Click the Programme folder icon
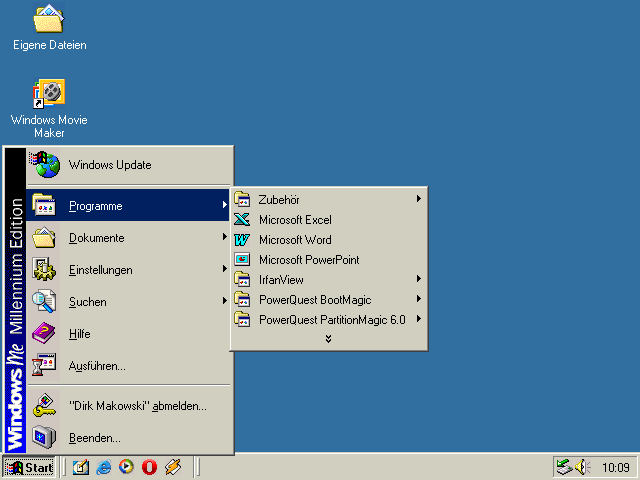This screenshot has width=640, height=480. [44, 205]
